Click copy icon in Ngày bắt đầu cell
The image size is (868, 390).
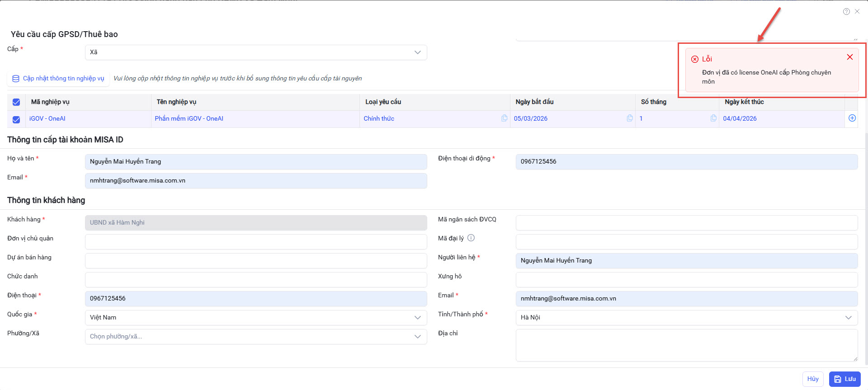629,118
